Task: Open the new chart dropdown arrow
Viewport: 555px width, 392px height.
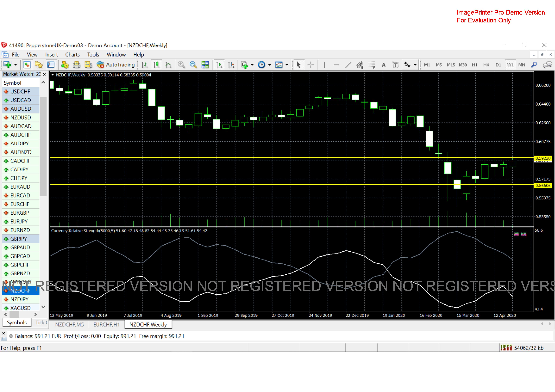Action: point(16,65)
